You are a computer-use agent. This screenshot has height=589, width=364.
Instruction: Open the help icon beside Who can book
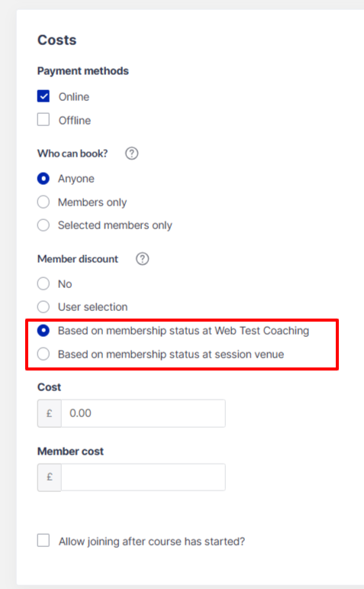132,154
